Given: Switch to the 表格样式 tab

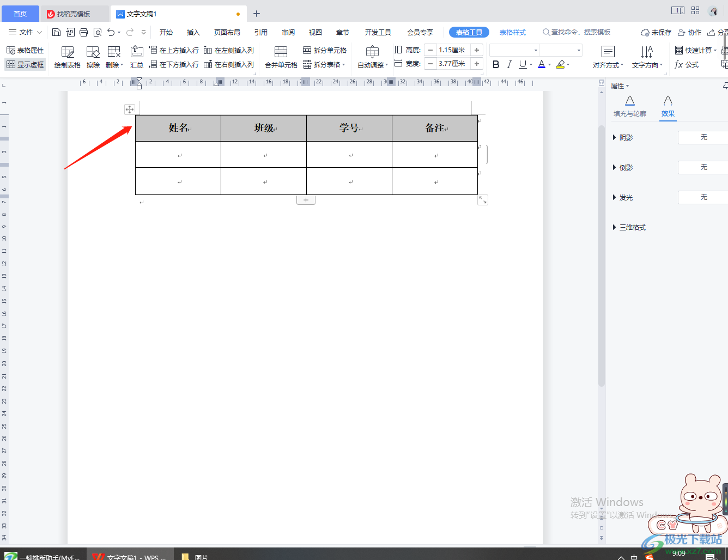Looking at the screenshot, I should [x=513, y=32].
